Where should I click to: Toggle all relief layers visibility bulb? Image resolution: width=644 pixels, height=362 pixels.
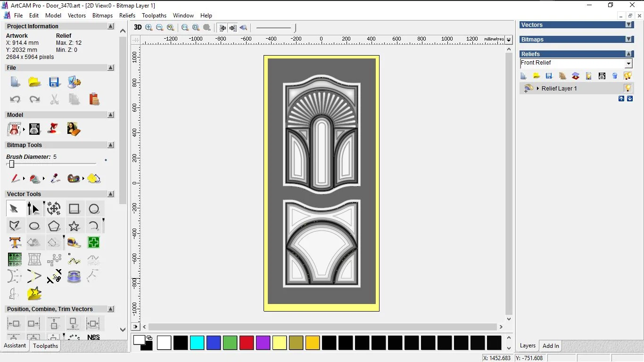coord(627,76)
